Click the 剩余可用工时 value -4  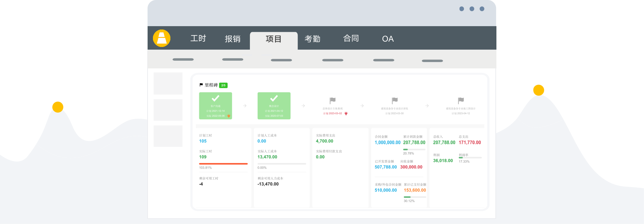click(201, 184)
